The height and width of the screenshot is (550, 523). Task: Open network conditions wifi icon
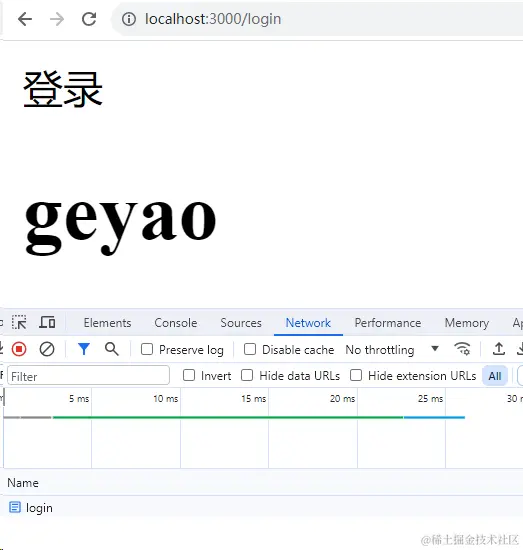[x=462, y=349]
